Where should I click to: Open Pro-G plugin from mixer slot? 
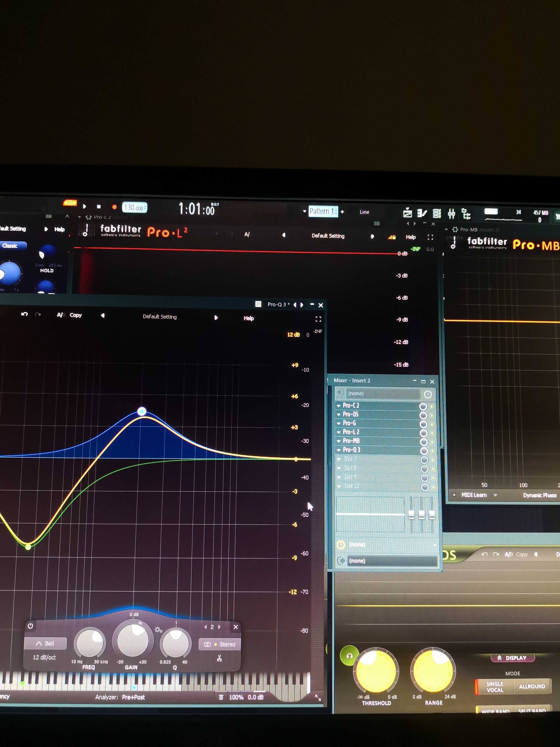[x=349, y=423]
